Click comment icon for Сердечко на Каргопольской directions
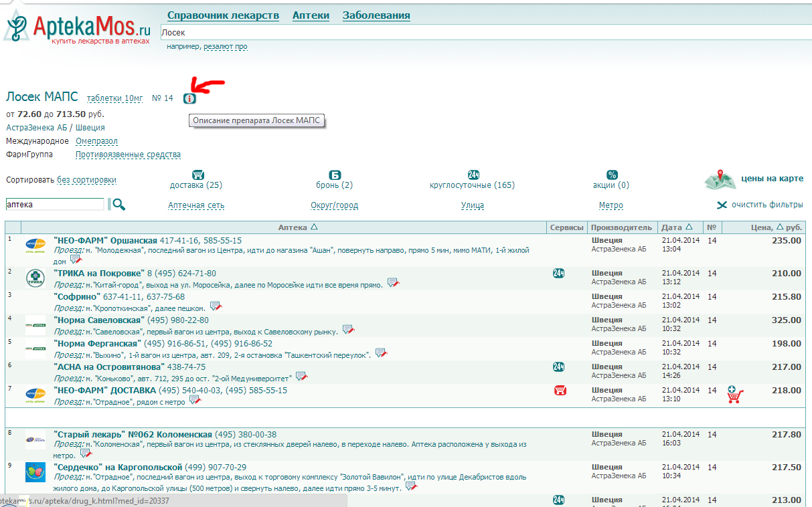The height and width of the screenshot is (507, 812). 410,486
